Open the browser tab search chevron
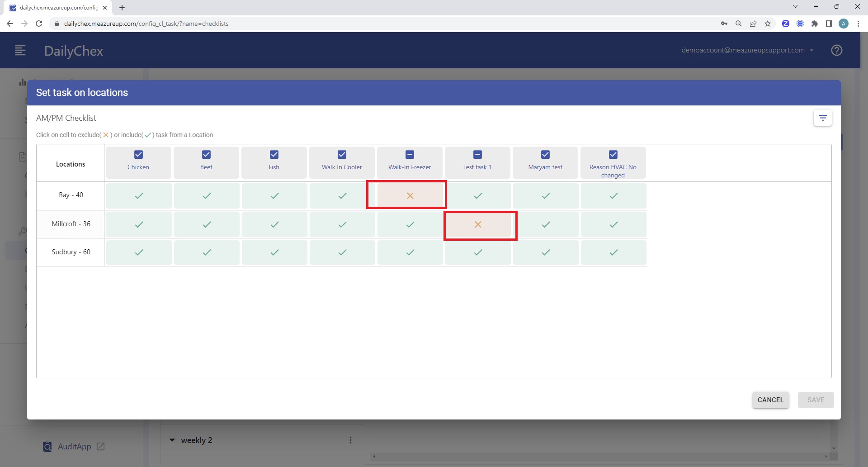 click(795, 6)
